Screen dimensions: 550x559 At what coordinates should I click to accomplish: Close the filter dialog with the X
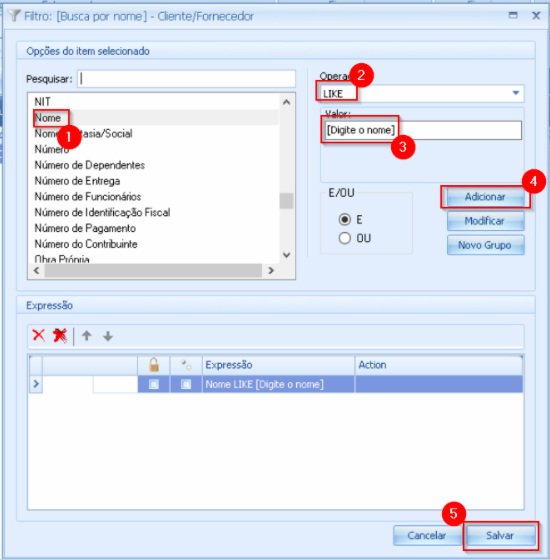tap(536, 15)
